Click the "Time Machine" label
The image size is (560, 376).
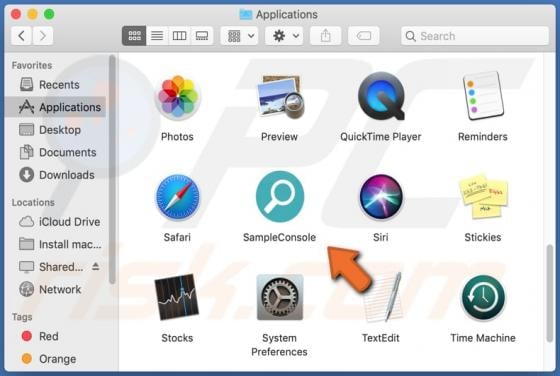pyautogui.click(x=483, y=338)
